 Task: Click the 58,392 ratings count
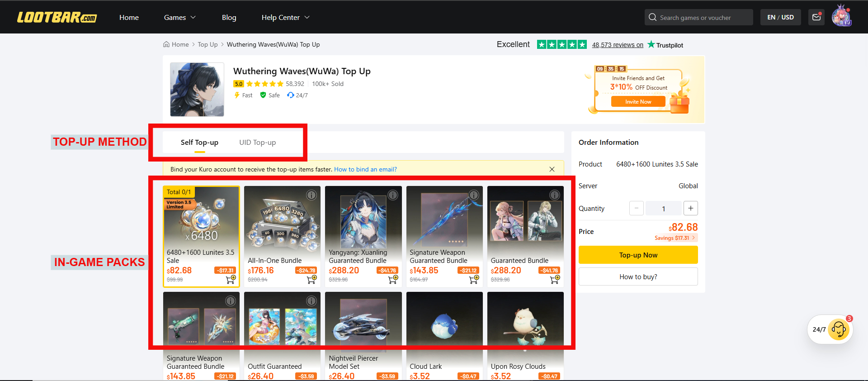(x=295, y=84)
